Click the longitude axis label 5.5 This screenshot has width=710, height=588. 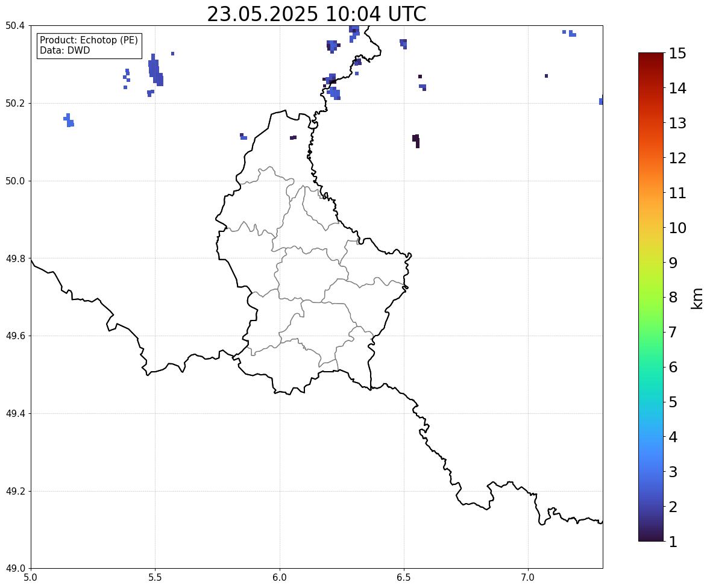click(x=156, y=578)
